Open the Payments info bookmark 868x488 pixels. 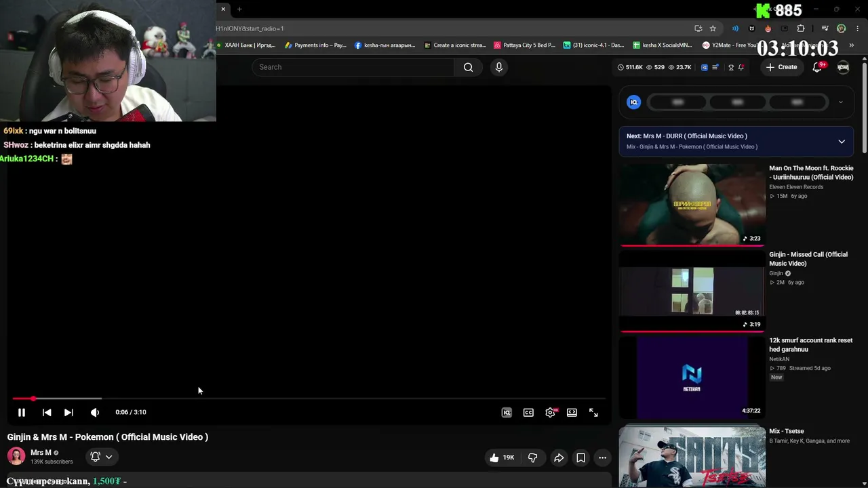point(315,45)
